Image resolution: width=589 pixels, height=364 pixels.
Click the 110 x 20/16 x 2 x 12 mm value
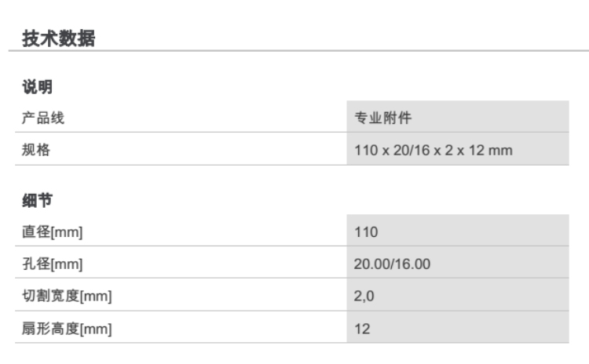click(434, 151)
